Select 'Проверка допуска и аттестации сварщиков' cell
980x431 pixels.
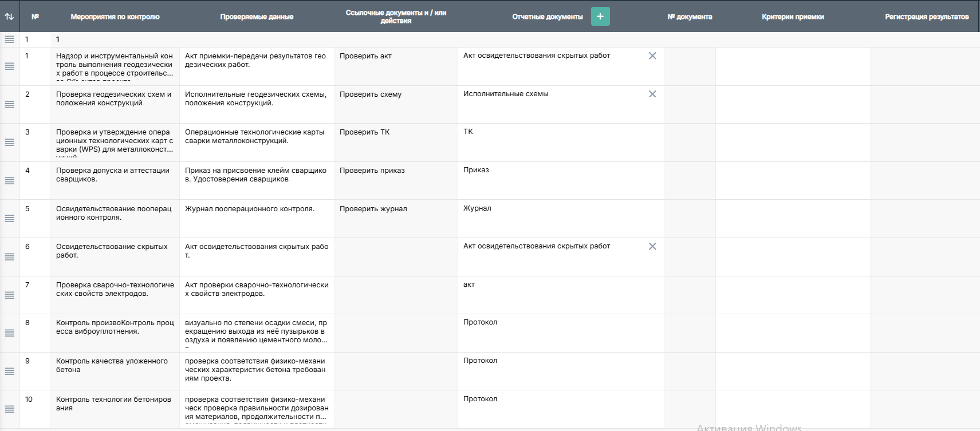coord(115,175)
